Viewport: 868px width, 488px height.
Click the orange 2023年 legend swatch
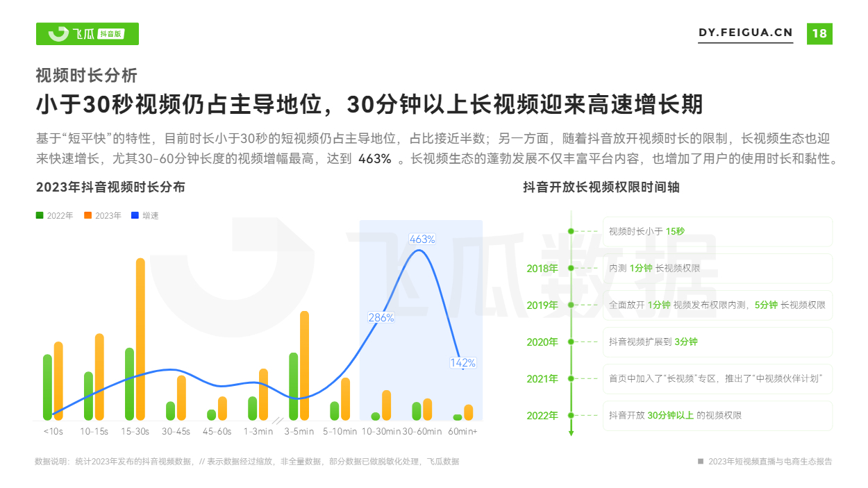[x=87, y=215]
